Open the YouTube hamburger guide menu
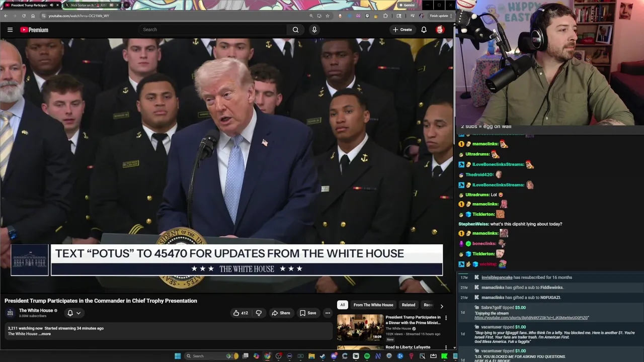 [10, 30]
